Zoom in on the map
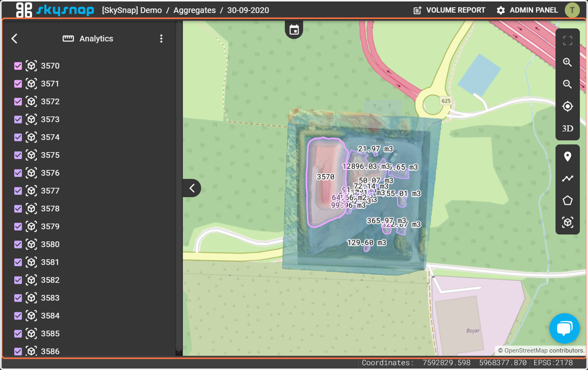This screenshot has height=370, width=588. (567, 62)
